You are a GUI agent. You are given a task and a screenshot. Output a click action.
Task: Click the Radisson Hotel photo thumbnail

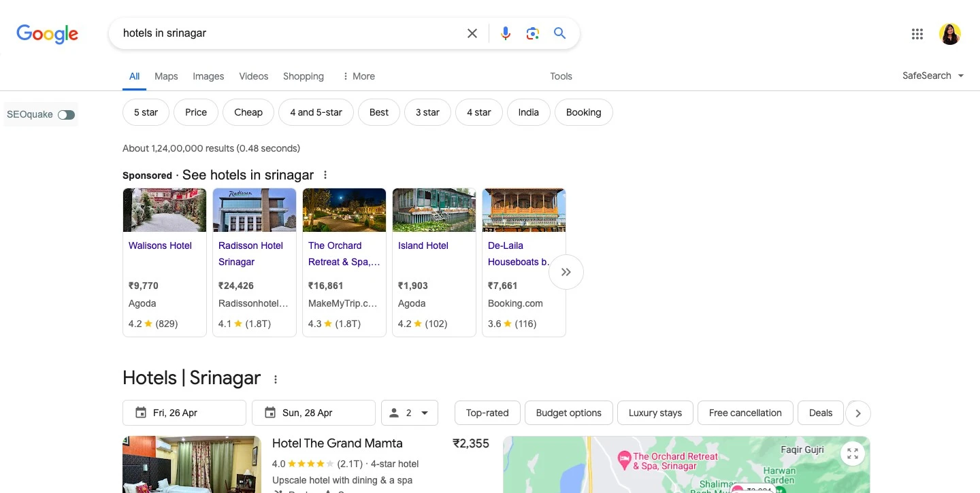255,210
